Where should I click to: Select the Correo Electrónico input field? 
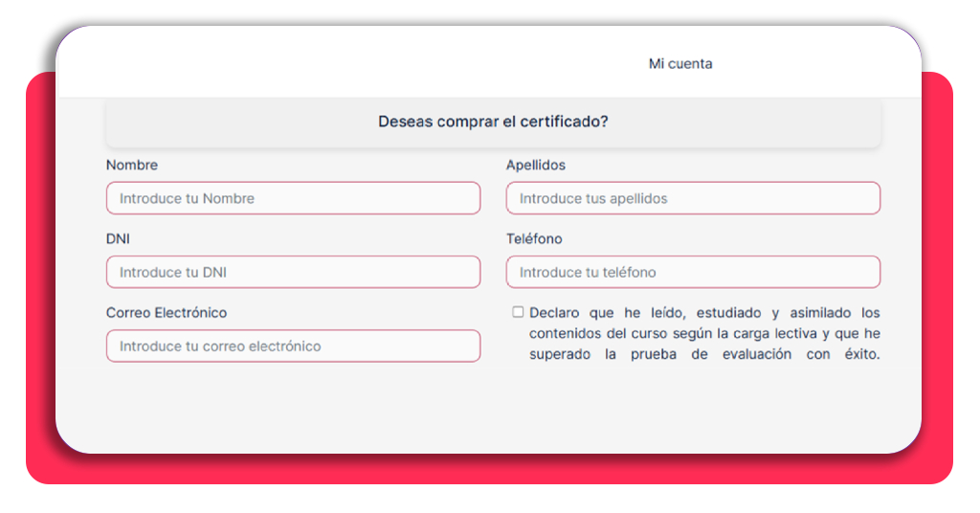click(293, 346)
